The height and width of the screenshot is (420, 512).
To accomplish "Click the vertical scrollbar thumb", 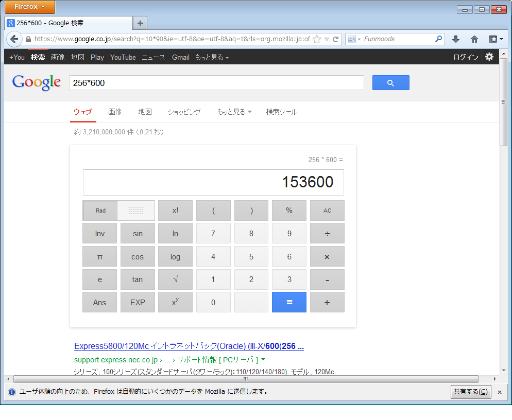I will [x=503, y=102].
